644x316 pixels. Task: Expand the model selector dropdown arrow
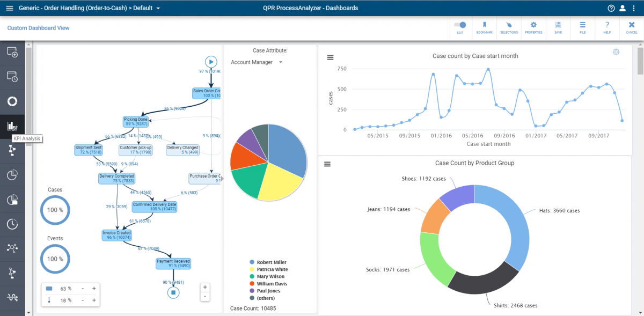pos(158,9)
